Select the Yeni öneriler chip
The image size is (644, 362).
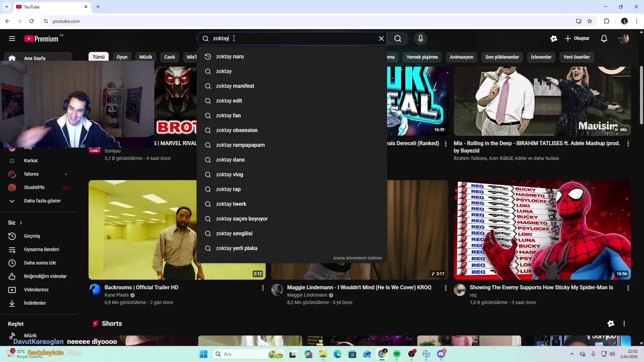(x=577, y=57)
